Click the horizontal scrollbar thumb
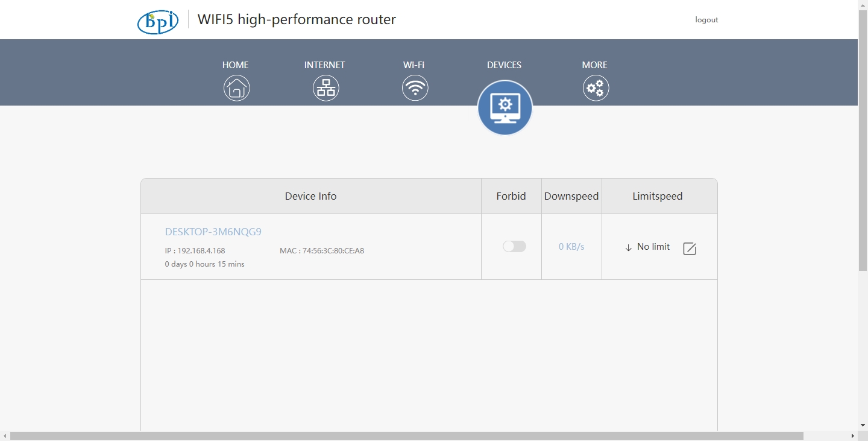 pos(407,436)
